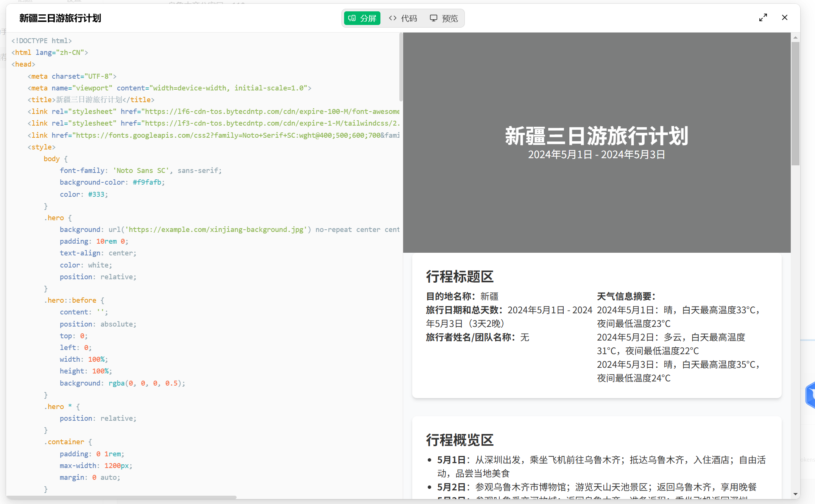Click the 天气信息摘要 label
Image resolution: width=815 pixels, height=504 pixels.
point(626,296)
